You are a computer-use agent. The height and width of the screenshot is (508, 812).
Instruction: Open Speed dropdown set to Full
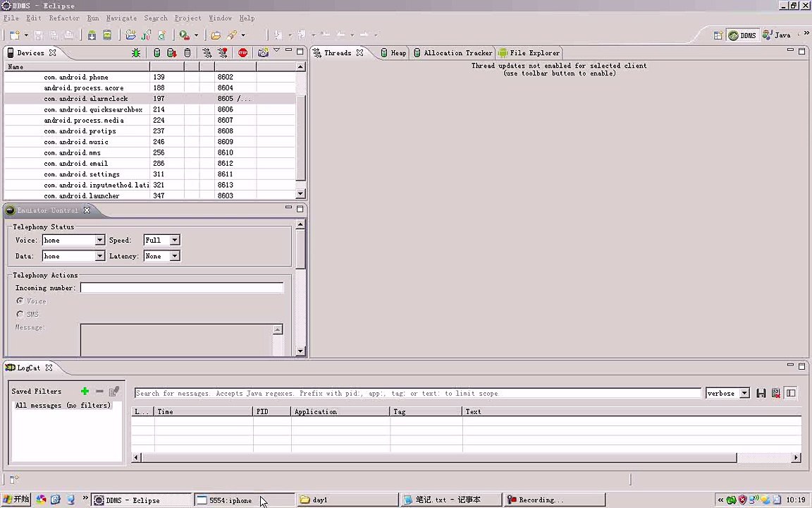pos(175,241)
